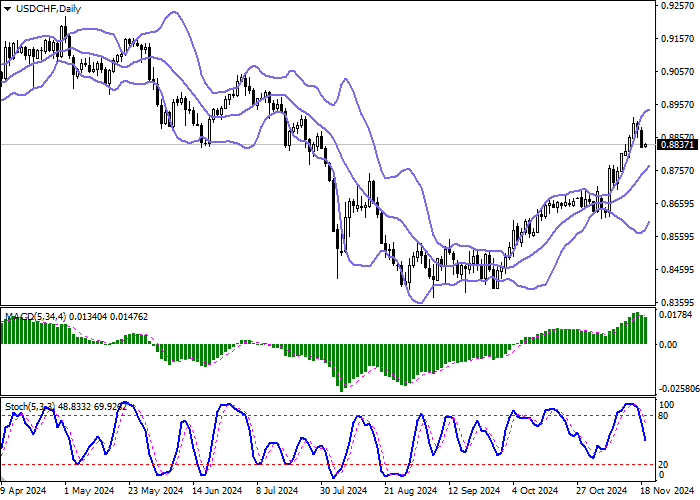Select the 8 Jul 2024 date label
The width and height of the screenshot is (700, 500).
tap(277, 491)
